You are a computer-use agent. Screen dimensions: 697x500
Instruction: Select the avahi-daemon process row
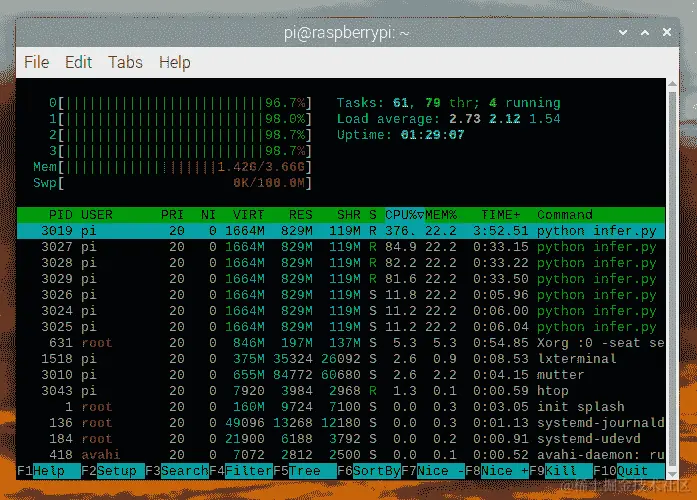pos(341,455)
